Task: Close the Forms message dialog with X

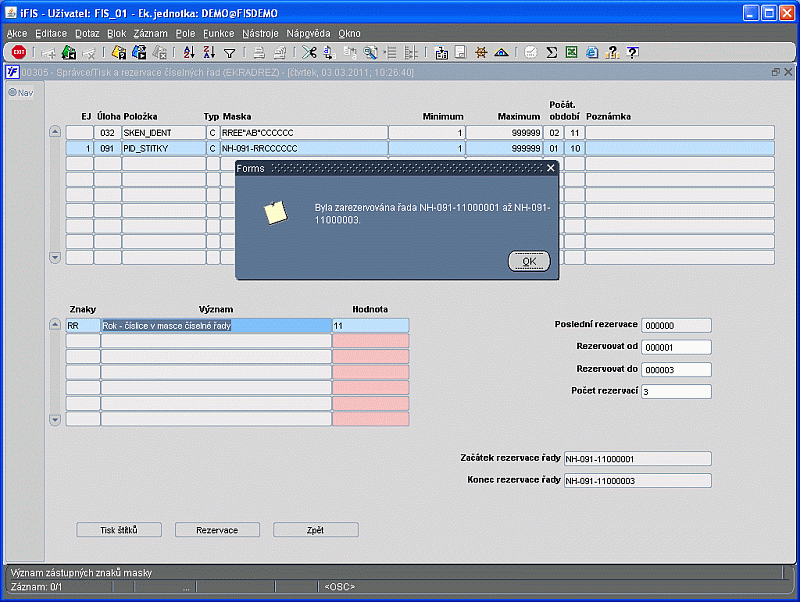Action: tap(551, 168)
